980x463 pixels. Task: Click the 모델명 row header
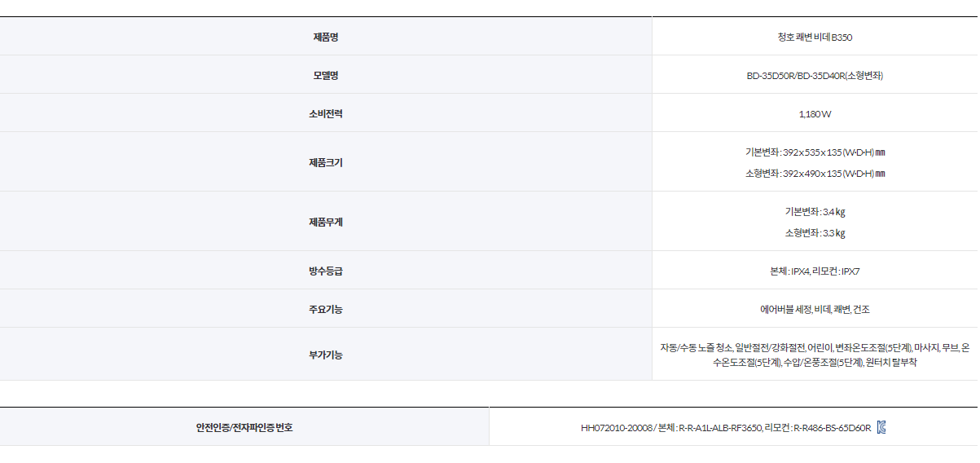pyautogui.click(x=326, y=75)
